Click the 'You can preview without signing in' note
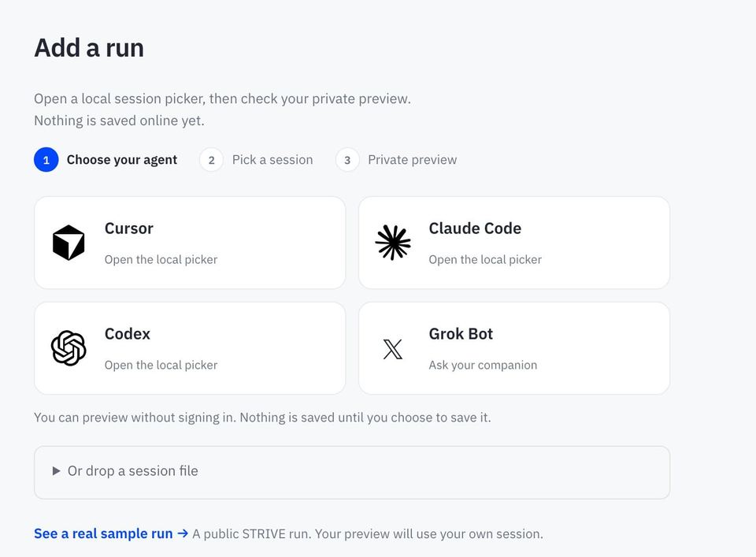Screen dimensions: 756x557 262,417
